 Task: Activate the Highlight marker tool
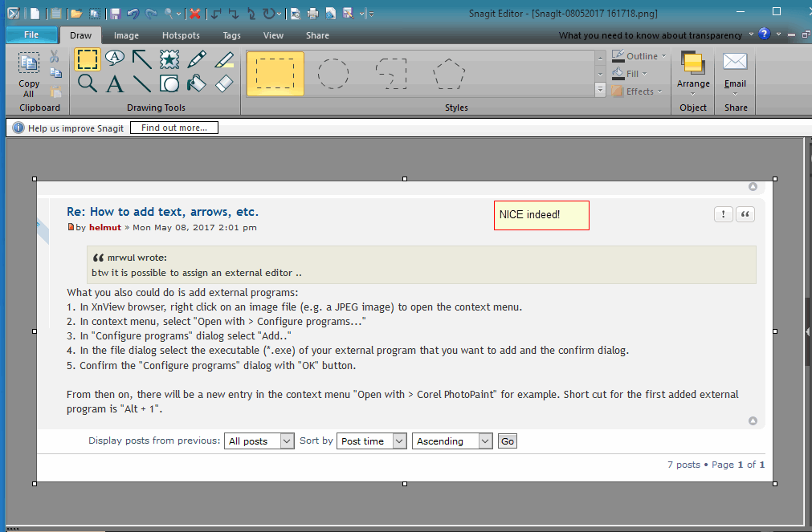tap(224, 59)
